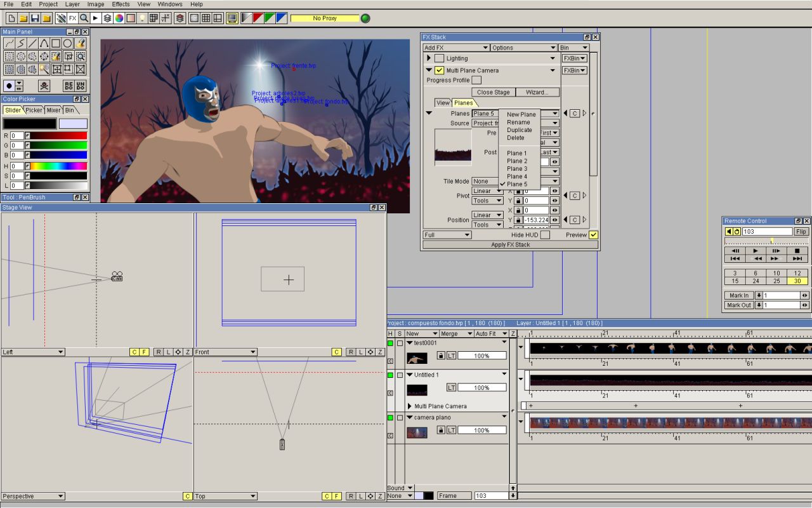
Task: Click the test0001 layer thumbnail
Action: point(417,358)
